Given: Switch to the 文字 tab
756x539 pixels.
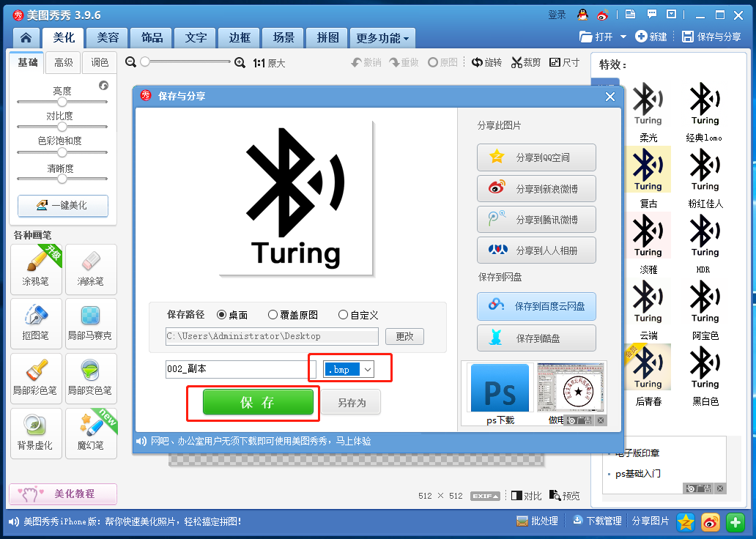Looking at the screenshot, I should tap(196, 37).
